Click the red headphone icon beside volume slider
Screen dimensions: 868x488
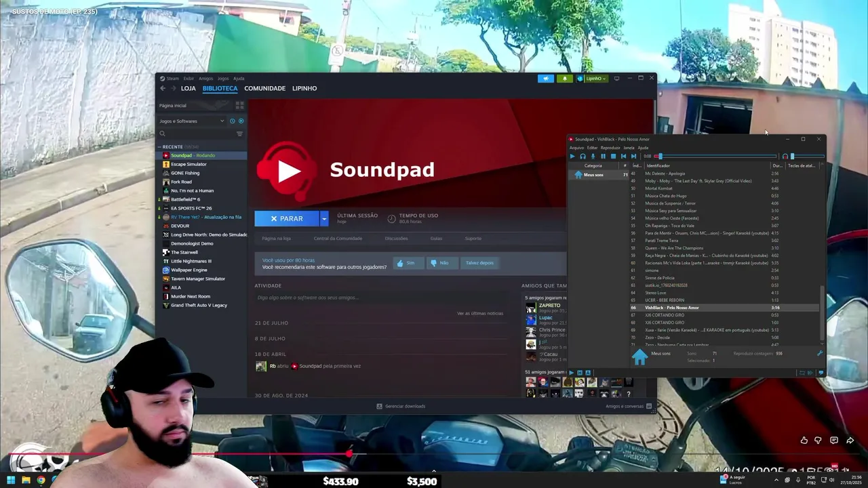785,157
